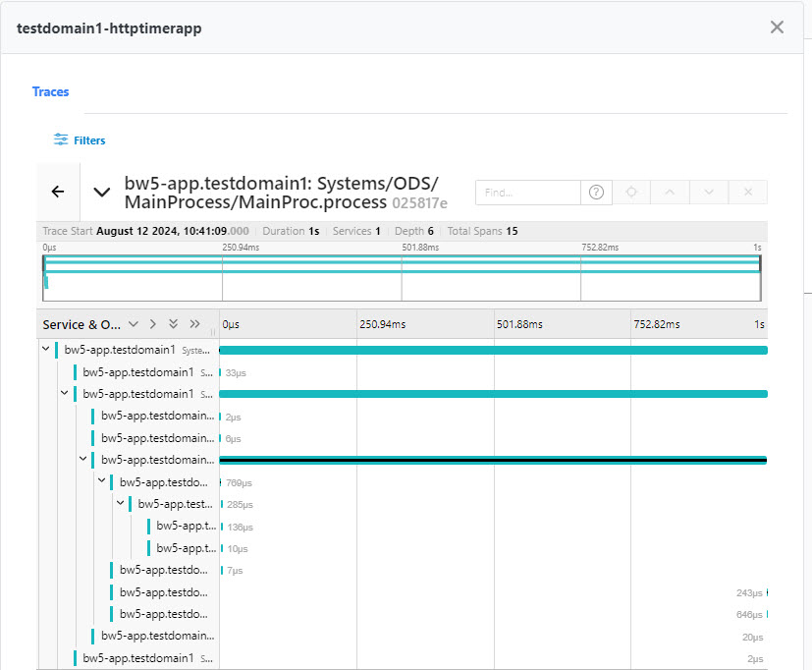Expand all spans with the double down chevron
The image size is (812, 670).
[x=174, y=324]
